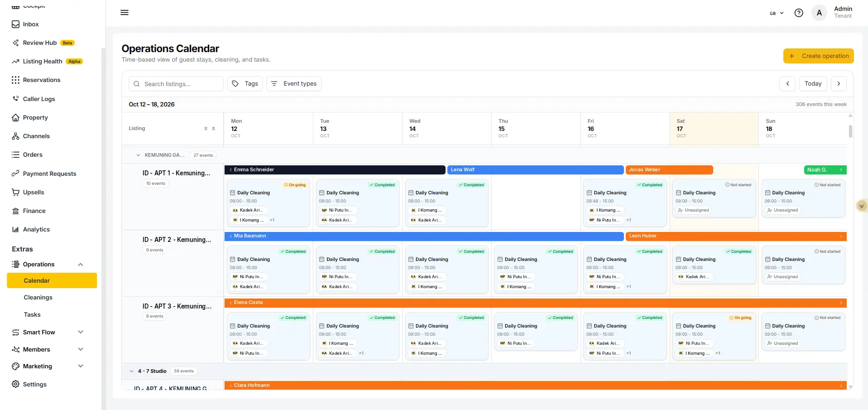
Task: Click the 27 events badge
Action: (x=203, y=155)
